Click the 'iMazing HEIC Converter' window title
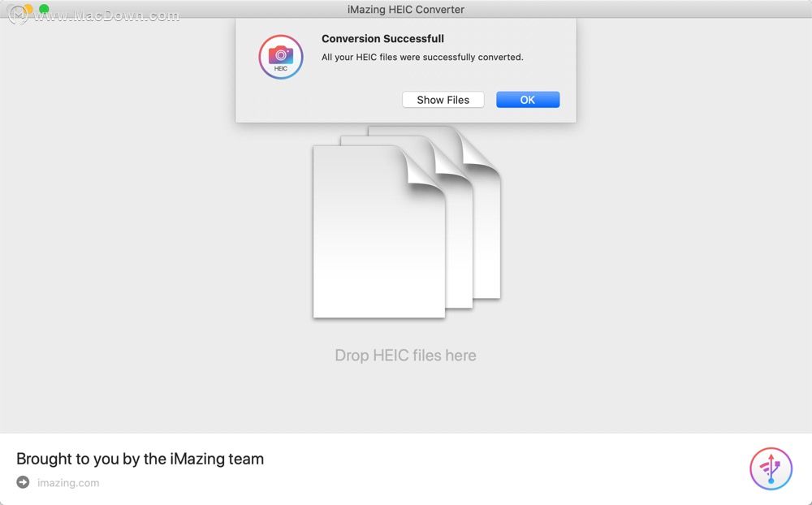This screenshot has height=505, width=812. point(405,9)
